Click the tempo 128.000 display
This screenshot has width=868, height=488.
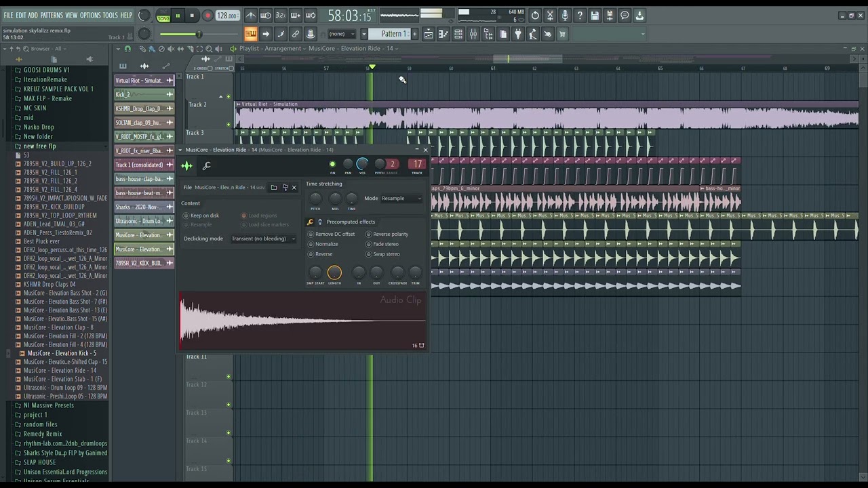[x=228, y=16]
